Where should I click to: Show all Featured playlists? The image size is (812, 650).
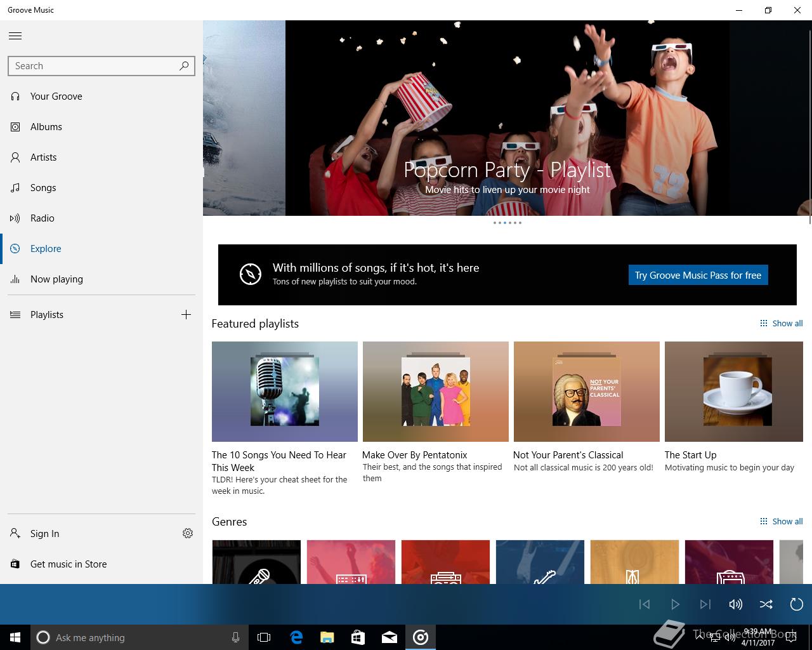[782, 323]
